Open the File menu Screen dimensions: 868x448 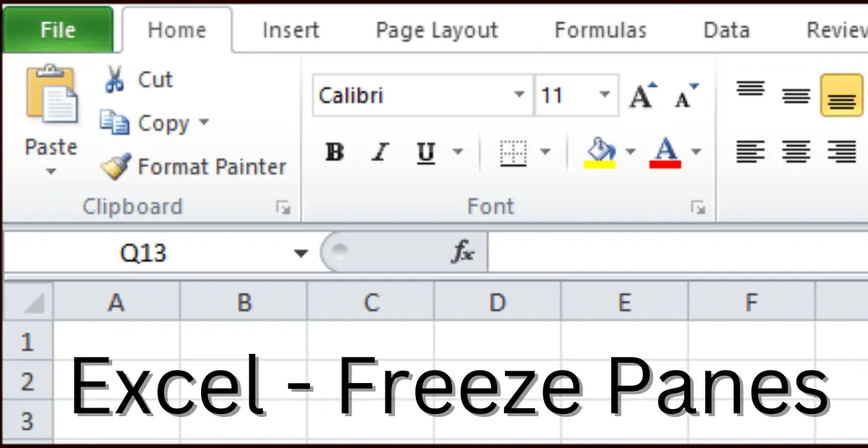[x=58, y=30]
